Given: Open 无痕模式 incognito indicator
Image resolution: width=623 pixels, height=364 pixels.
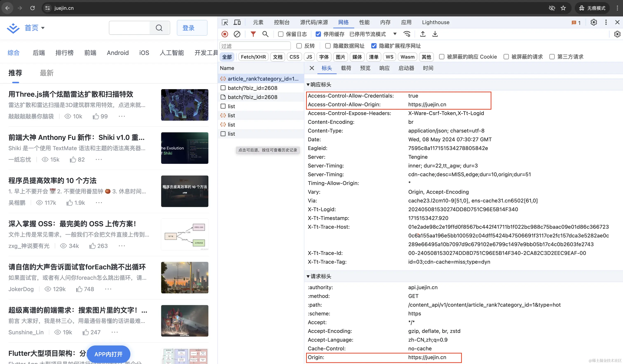Looking at the screenshot, I should (x=592, y=8).
